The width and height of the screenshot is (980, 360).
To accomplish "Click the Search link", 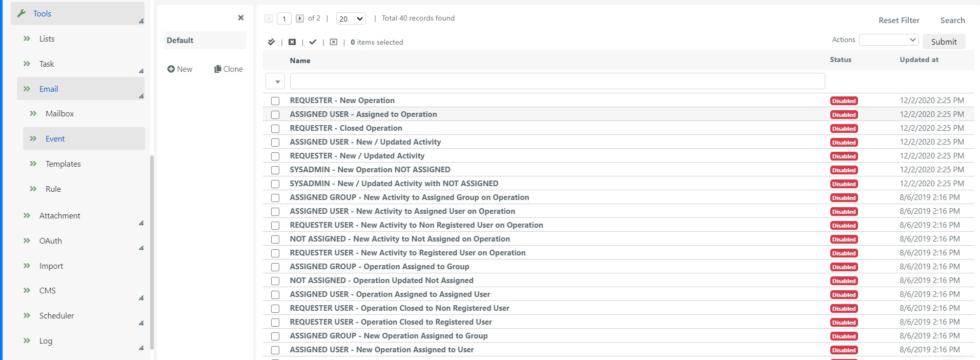I will point(952,20).
